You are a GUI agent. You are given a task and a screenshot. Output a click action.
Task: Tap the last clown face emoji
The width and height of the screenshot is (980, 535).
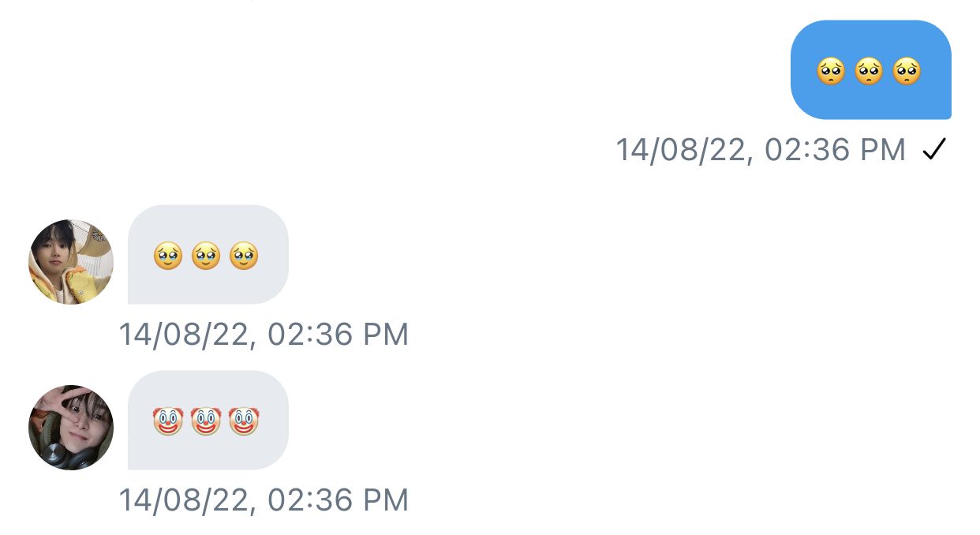[244, 421]
